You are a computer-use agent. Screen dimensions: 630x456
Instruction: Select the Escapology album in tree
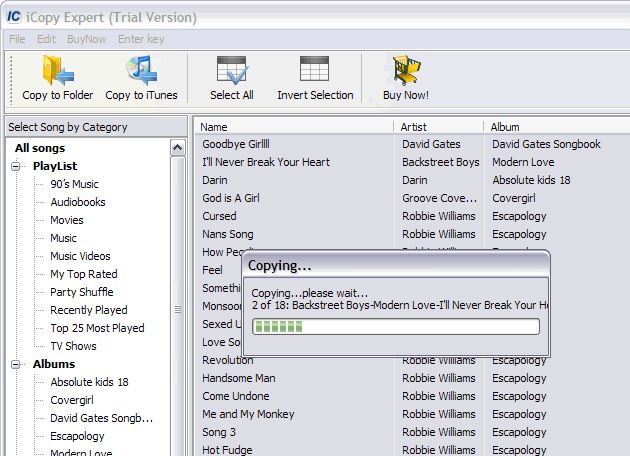click(77, 436)
